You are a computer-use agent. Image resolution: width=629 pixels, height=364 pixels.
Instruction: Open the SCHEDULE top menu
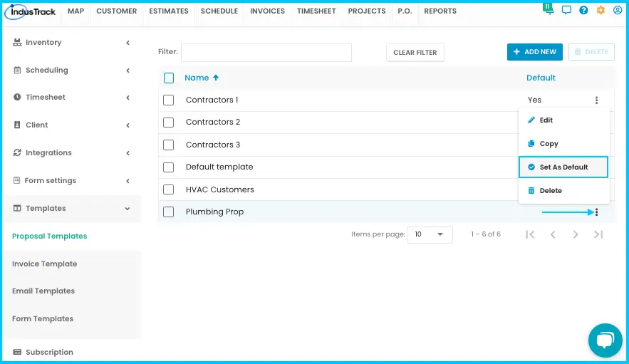[x=219, y=11]
